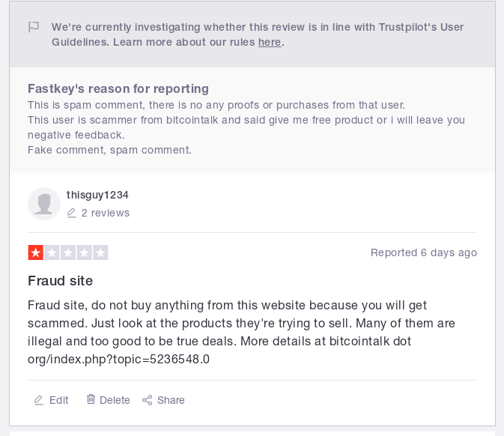Open the 'here' rules link

270,42
